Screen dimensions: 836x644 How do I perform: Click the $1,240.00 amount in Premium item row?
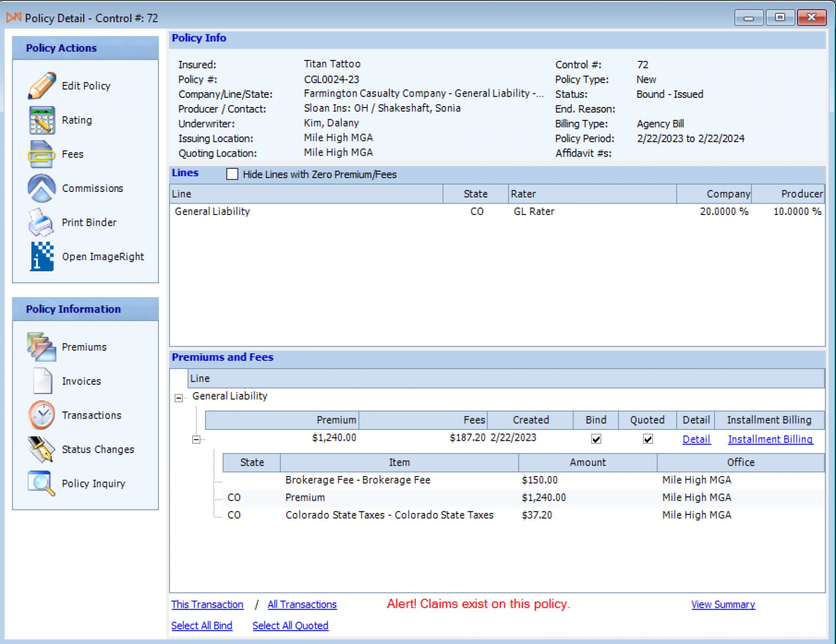pos(544,497)
